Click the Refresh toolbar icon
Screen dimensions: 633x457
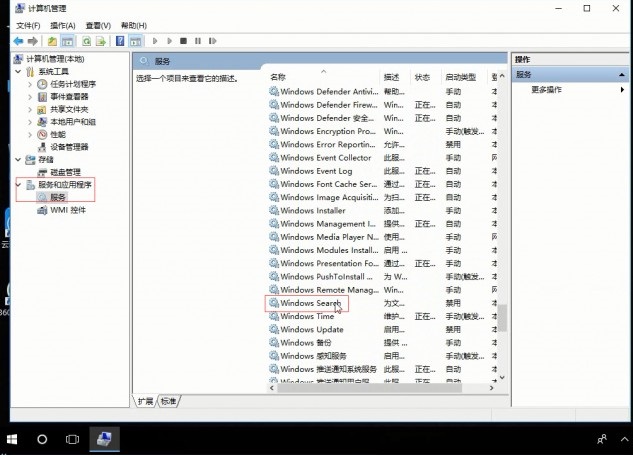point(86,41)
